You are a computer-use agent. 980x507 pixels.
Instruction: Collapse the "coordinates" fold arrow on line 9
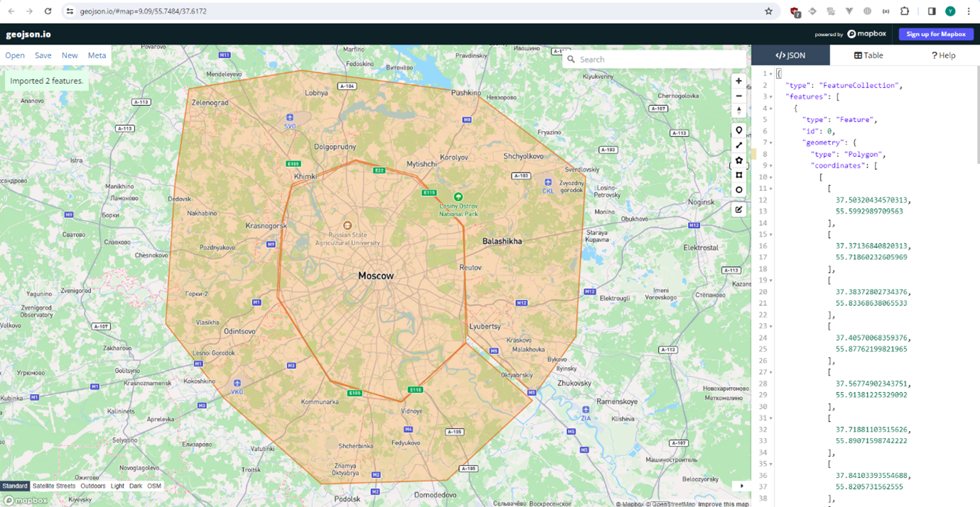tap(771, 165)
